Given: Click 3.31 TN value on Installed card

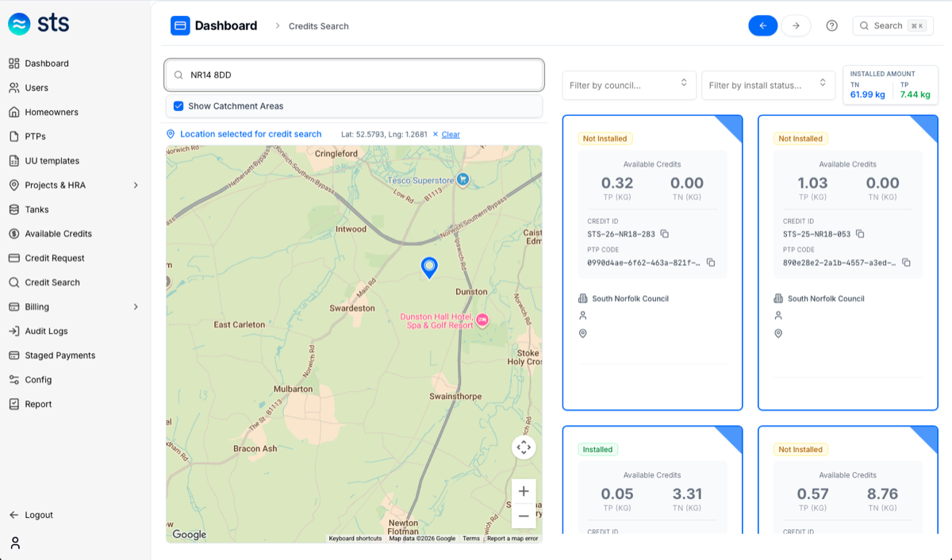Looking at the screenshot, I should tap(687, 494).
